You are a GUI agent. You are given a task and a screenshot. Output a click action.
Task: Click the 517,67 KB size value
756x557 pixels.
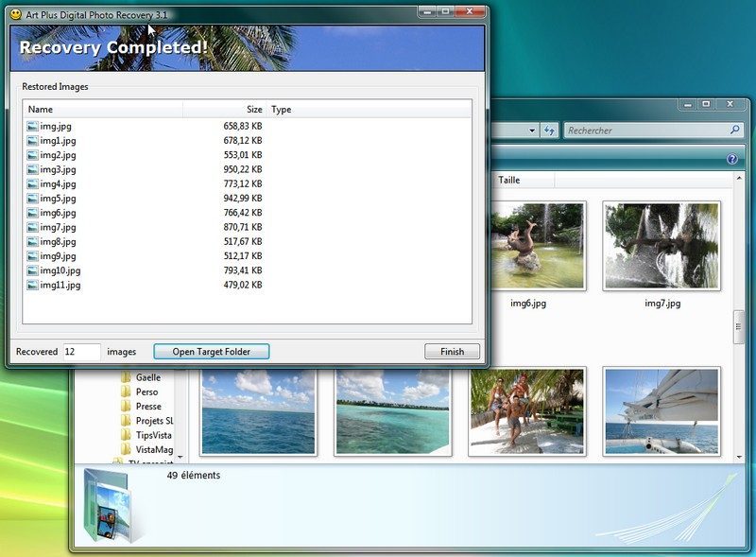[243, 242]
